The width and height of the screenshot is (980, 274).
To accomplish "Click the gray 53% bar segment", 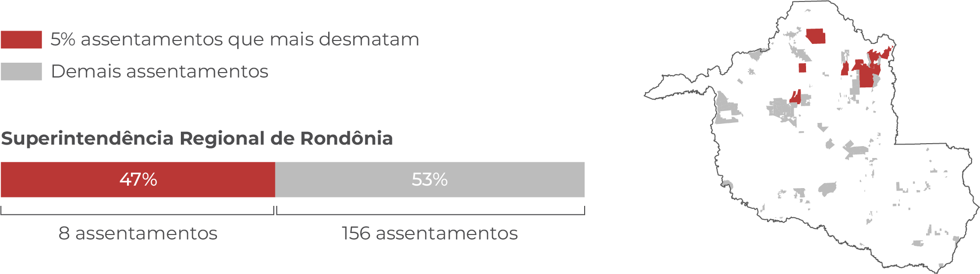I will [x=430, y=180].
